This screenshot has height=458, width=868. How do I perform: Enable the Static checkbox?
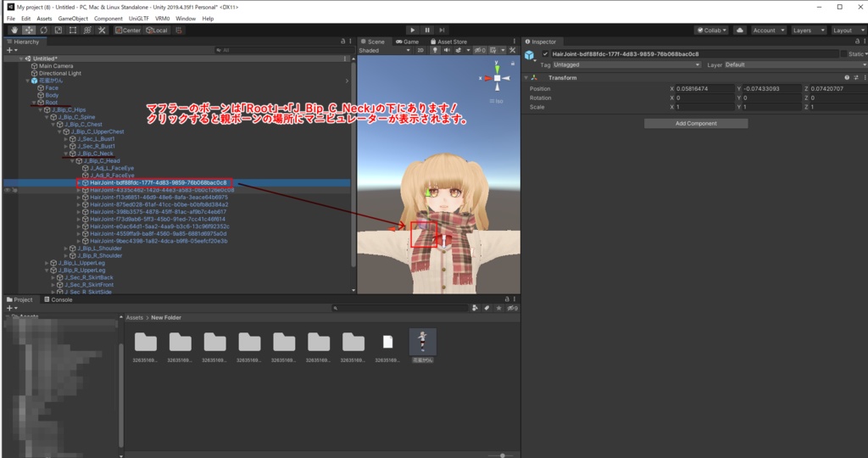(843, 53)
